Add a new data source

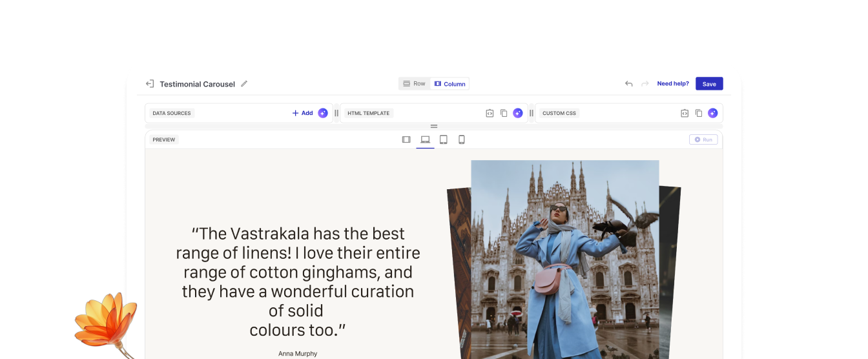click(302, 113)
